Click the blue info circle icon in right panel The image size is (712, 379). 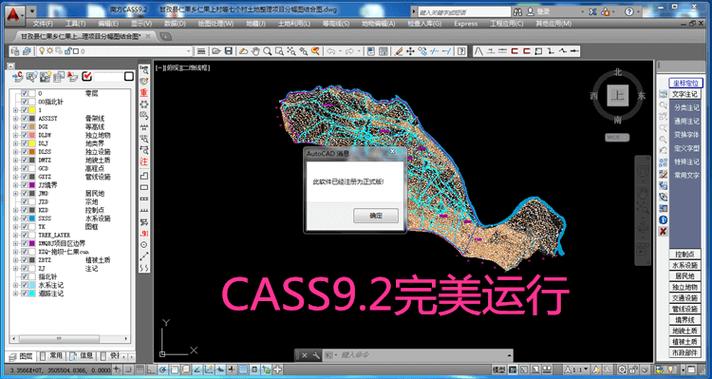[x=663, y=220]
